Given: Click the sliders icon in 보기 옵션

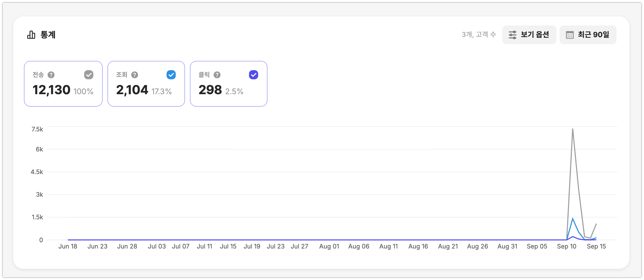Looking at the screenshot, I should click(x=512, y=35).
